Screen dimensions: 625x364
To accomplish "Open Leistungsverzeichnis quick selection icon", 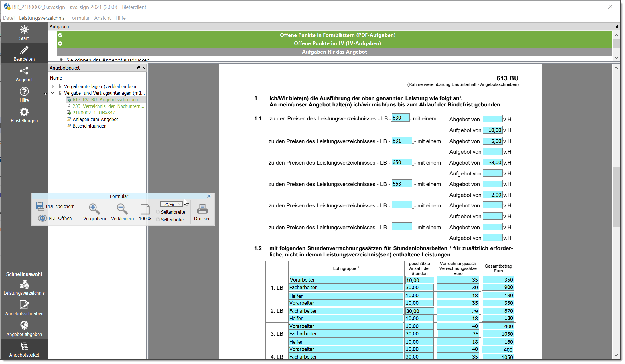I will pyautogui.click(x=24, y=285).
